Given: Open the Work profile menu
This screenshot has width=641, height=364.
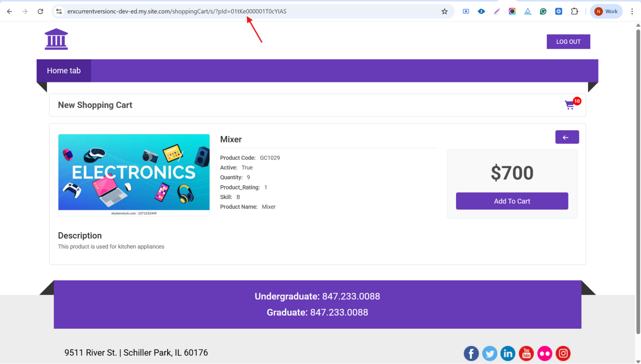Looking at the screenshot, I should point(606,12).
